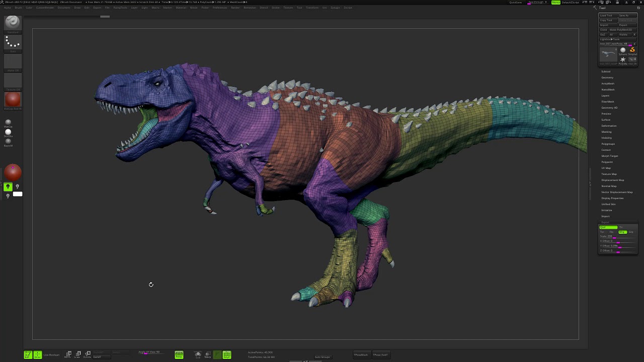Open the Preferences menu

click(x=220, y=8)
